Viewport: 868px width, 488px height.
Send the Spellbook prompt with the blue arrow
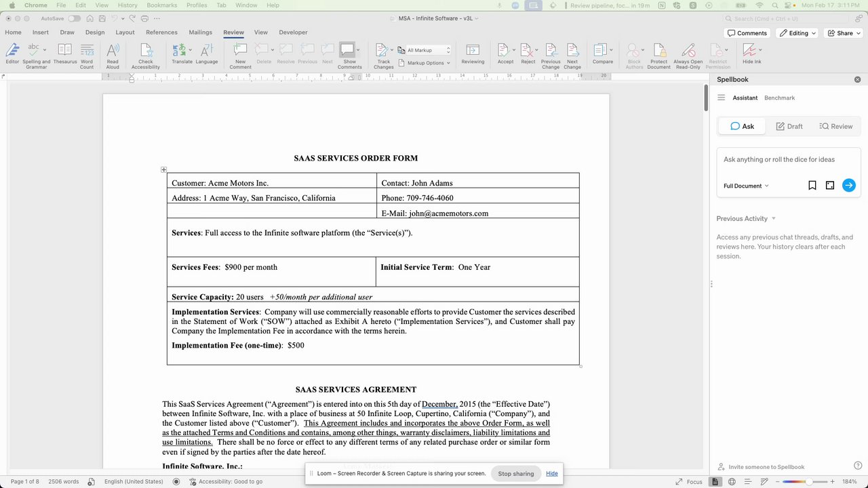849,185
